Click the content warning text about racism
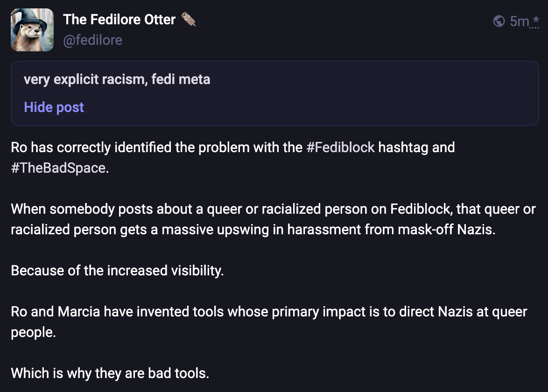 pos(117,79)
